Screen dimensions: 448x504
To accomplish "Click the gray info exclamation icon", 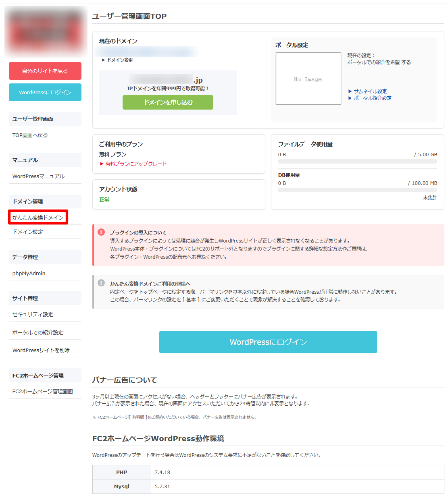I will click(x=101, y=283).
